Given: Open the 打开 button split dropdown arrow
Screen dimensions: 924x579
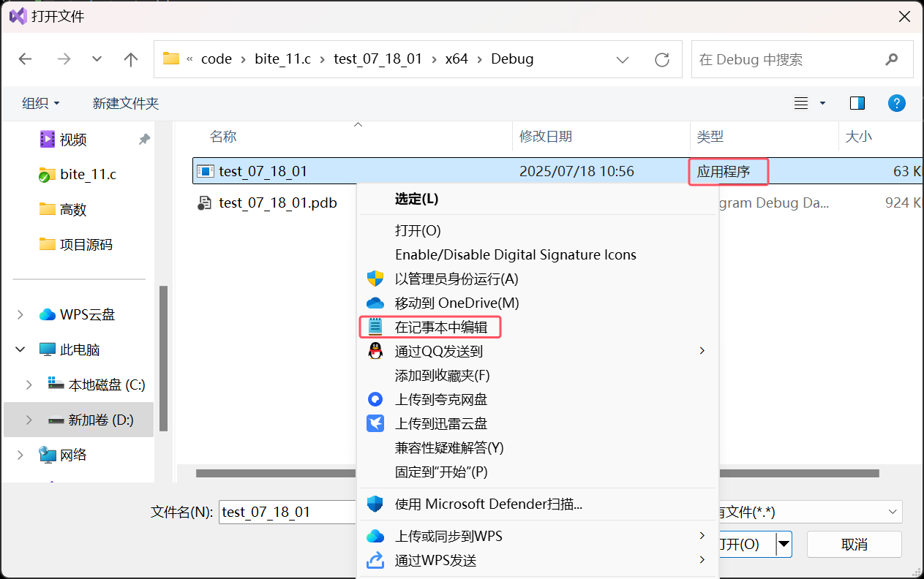Looking at the screenshot, I should pos(782,544).
